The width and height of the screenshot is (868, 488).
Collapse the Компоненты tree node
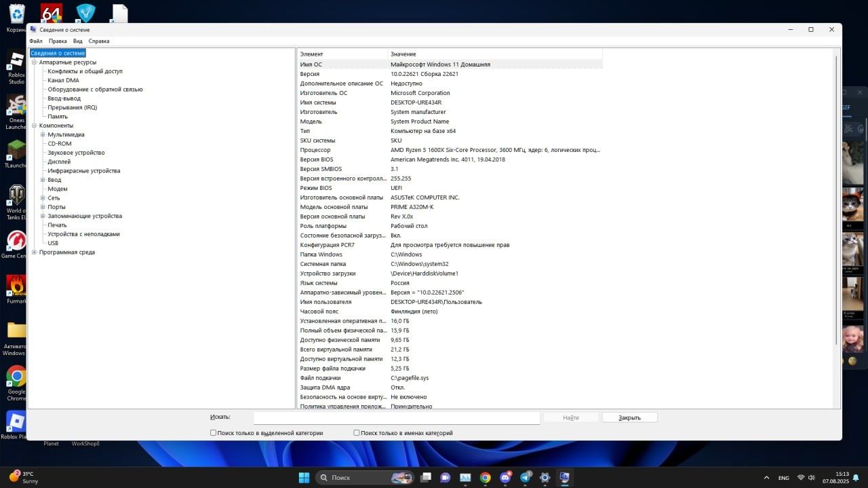coord(34,126)
